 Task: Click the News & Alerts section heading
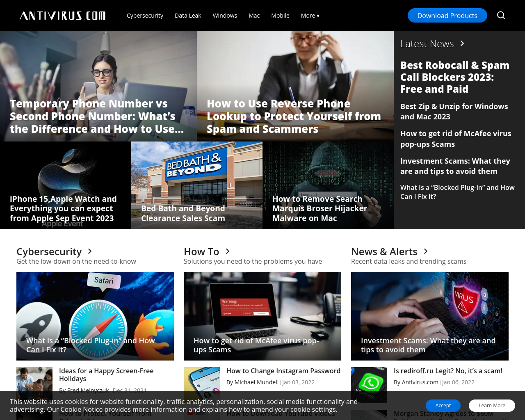(384, 251)
